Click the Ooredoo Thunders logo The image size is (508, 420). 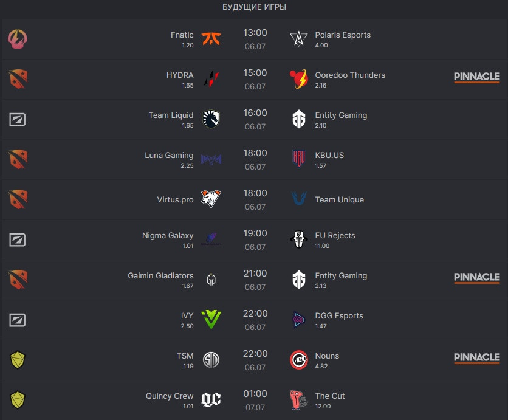click(x=299, y=79)
